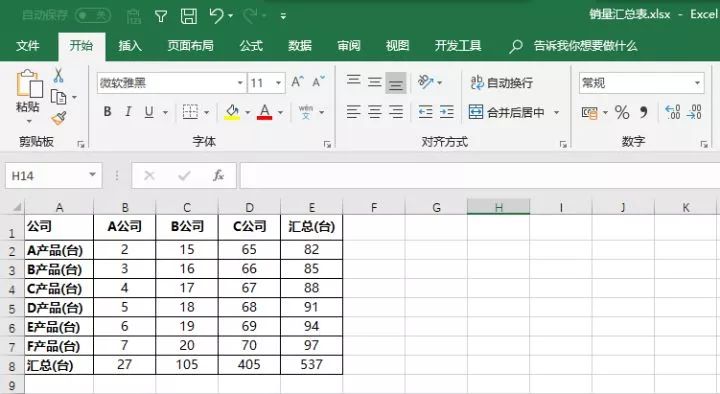Click the Insert Function fx icon
This screenshot has height=394, width=720.
(x=218, y=175)
